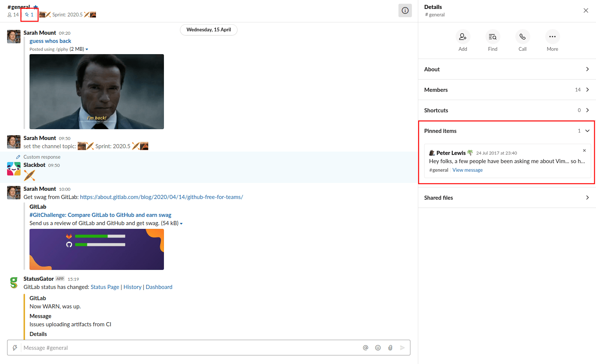Expand the Shortcuts section

[x=507, y=110]
